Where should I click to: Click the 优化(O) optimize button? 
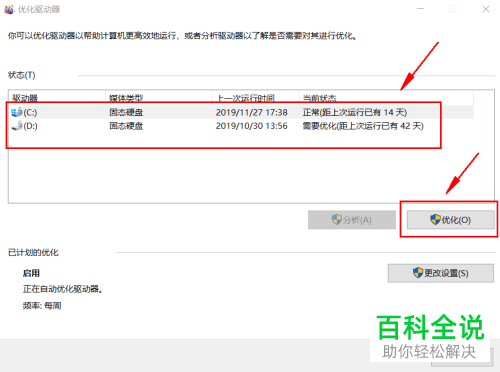point(450,220)
